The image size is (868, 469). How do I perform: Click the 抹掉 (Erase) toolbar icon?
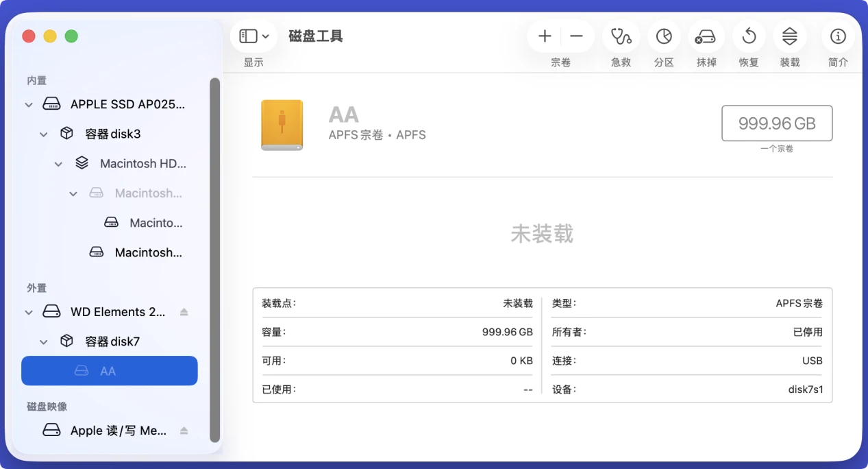coord(706,36)
